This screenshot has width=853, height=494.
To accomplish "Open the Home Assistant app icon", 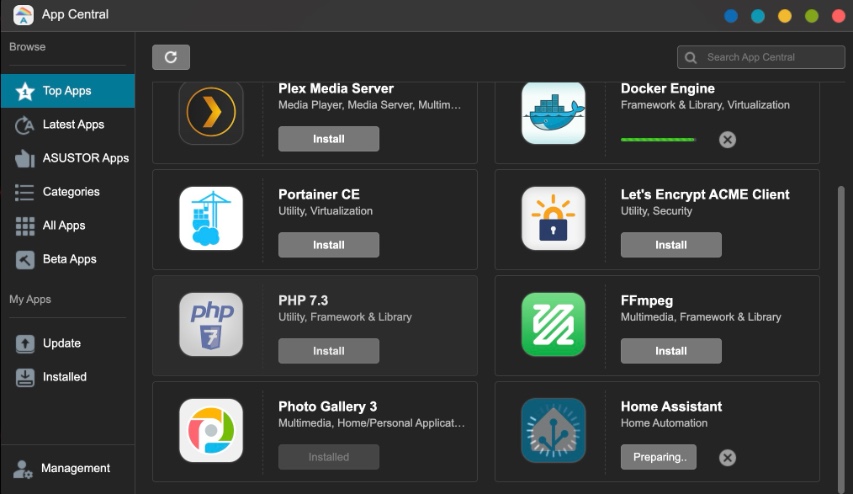I will [553, 431].
